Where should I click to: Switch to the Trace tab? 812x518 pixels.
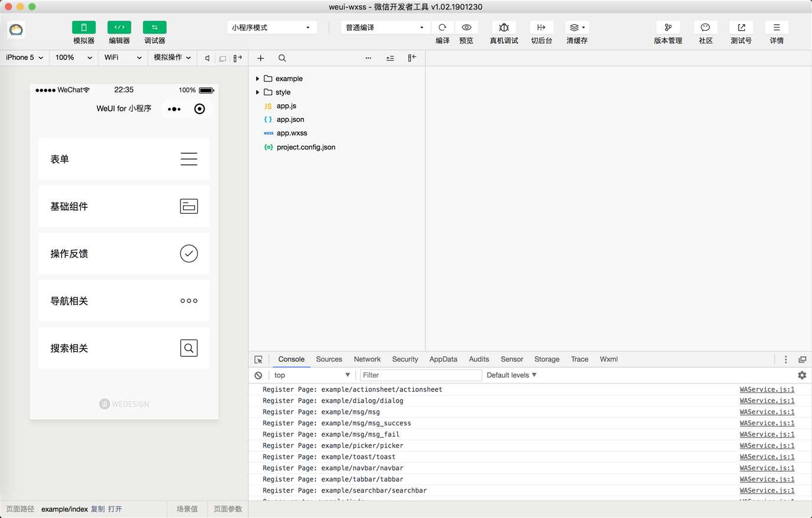pyautogui.click(x=579, y=359)
